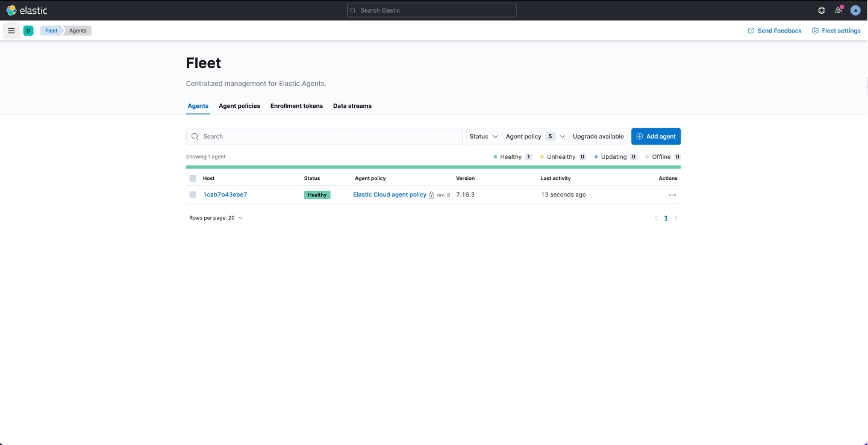Focus the agents Search field

(324, 137)
